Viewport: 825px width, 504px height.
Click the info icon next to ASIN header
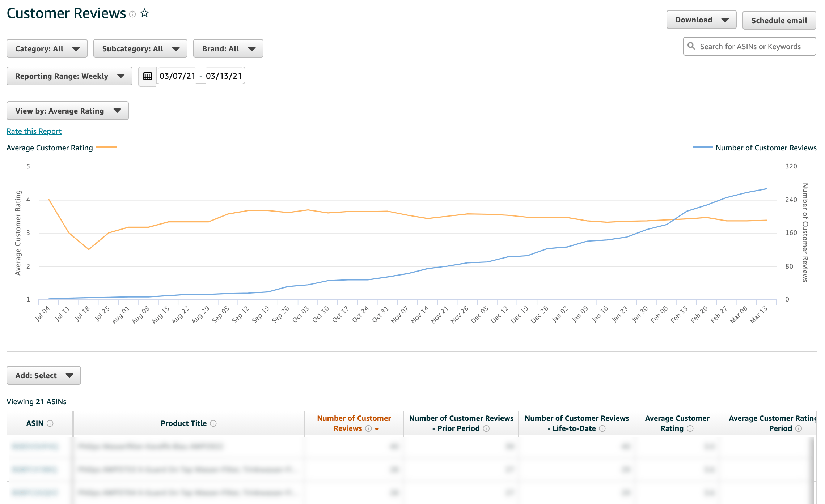point(50,423)
